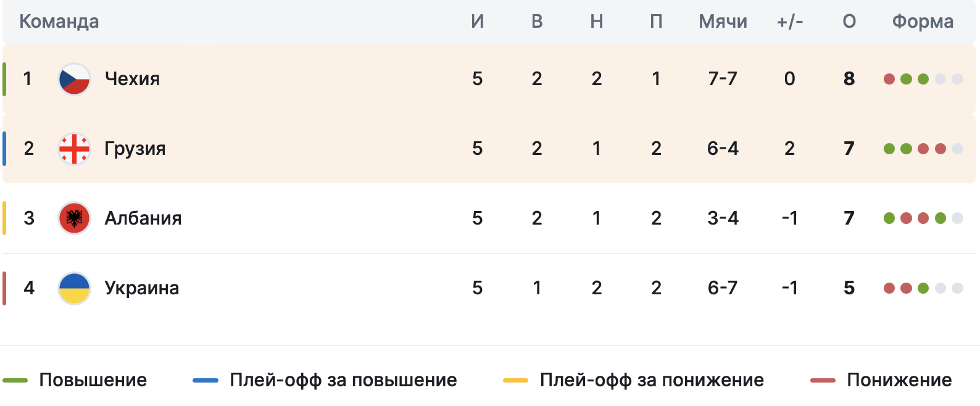Click the Мячи column header
The width and height of the screenshot is (980, 406).
click(x=723, y=22)
